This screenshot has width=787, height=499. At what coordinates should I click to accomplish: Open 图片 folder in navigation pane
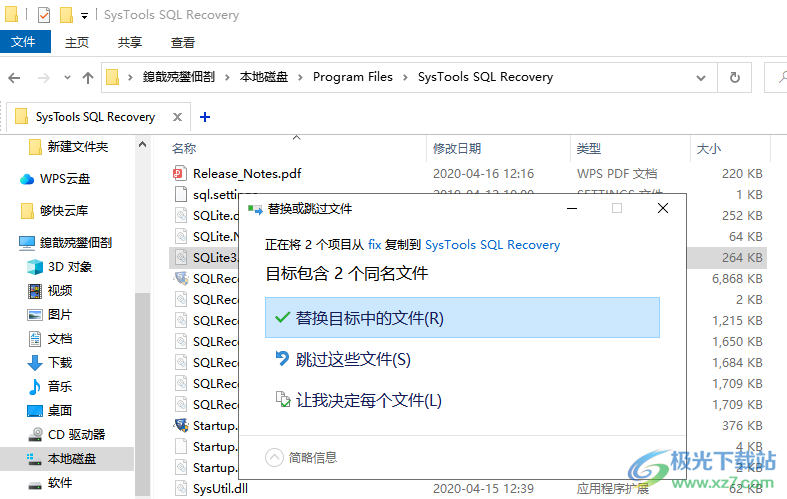pyautogui.click(x=60, y=315)
